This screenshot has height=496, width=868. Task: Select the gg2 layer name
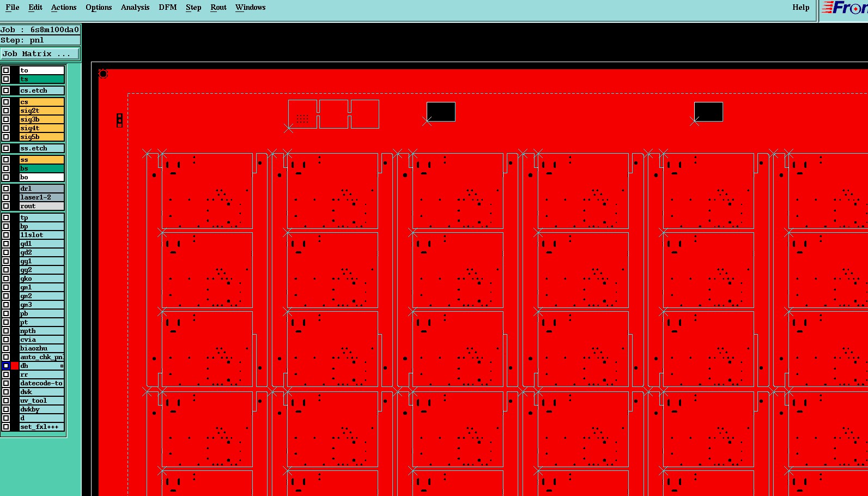[x=42, y=270]
